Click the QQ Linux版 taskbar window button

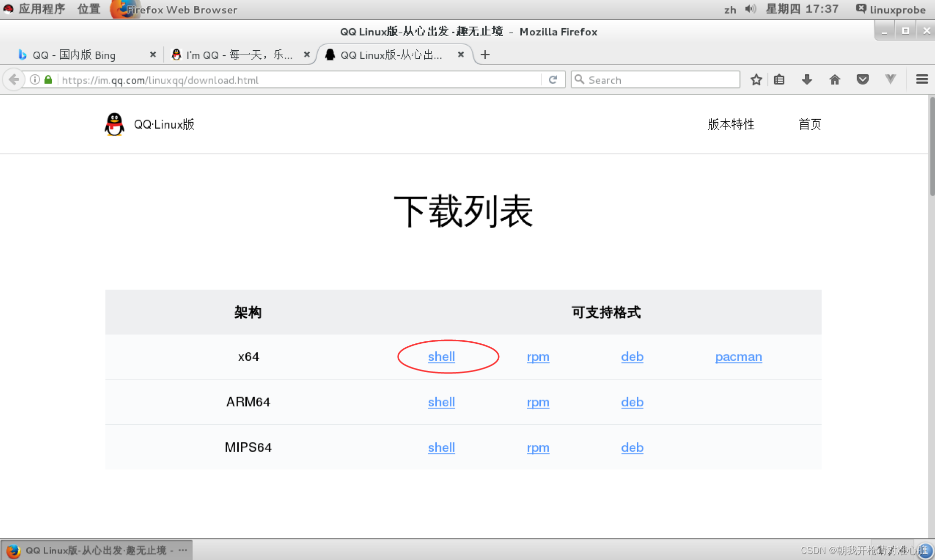97,550
